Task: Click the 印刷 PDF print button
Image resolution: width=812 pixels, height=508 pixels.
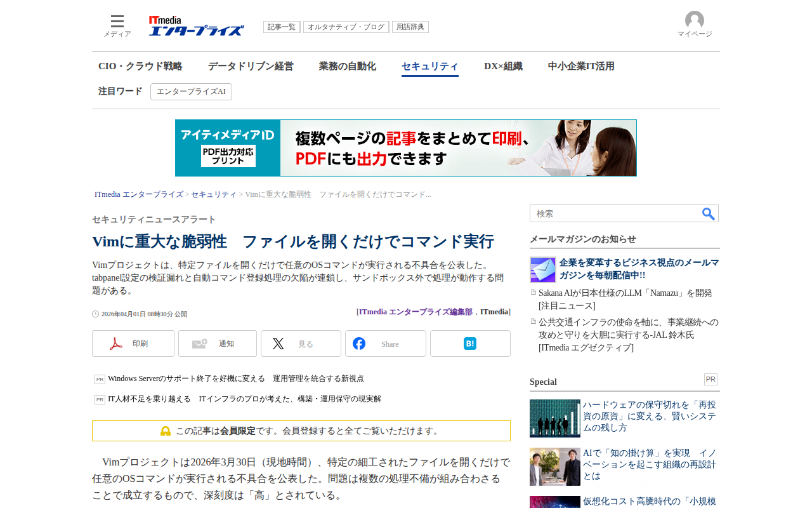Action: [x=133, y=344]
